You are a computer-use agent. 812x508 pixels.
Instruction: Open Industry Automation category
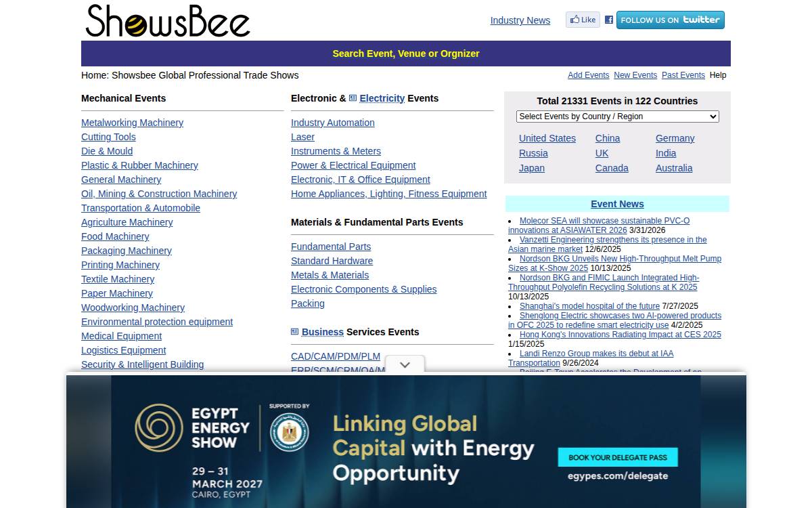pyautogui.click(x=332, y=123)
